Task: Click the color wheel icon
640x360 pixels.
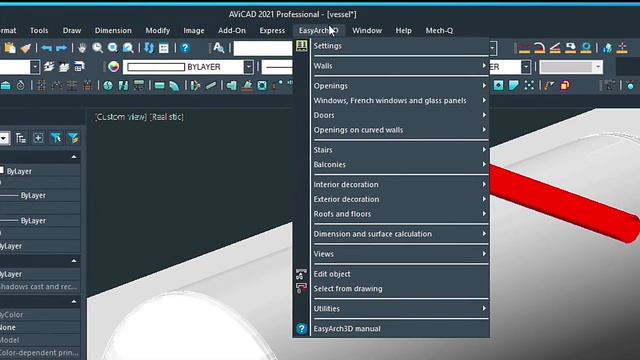Action: 113,67
